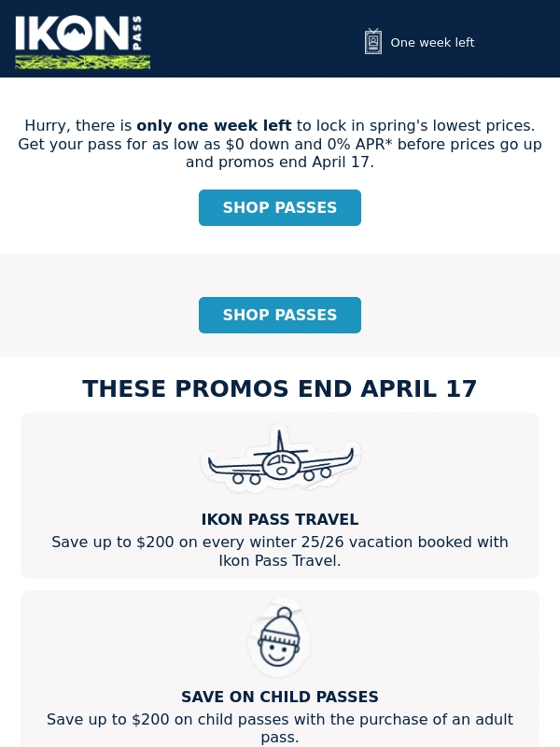This screenshot has width=560, height=747.
Task: Click the IKON logo lettering
Action: (x=70, y=35)
